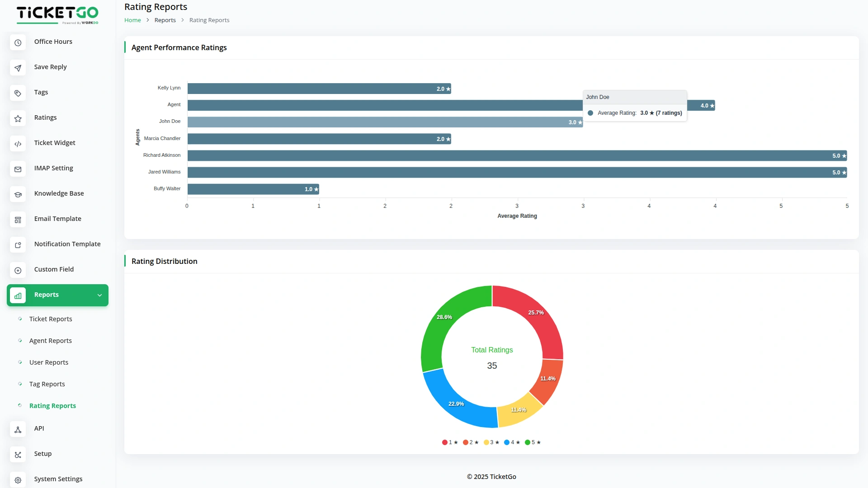Image resolution: width=868 pixels, height=488 pixels.
Task: Navigate to Home via the breadcrumb
Action: [x=132, y=20]
